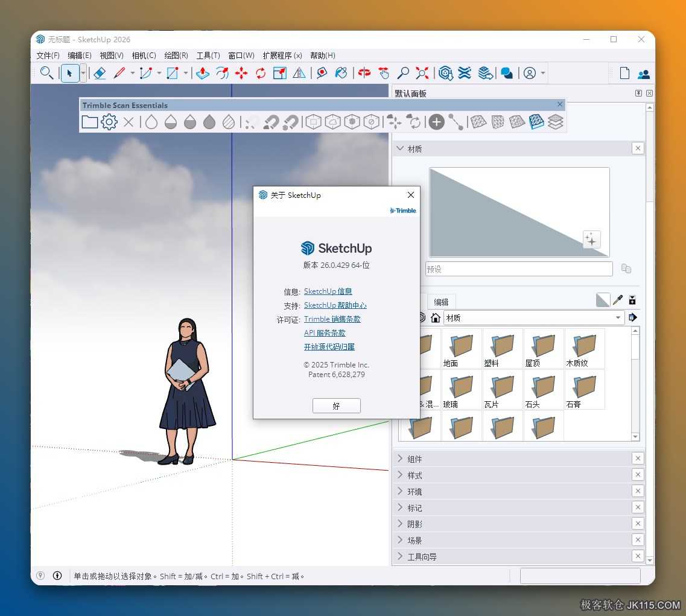Select the Search magnifier tool in the main toolbar
The width and height of the screenshot is (686, 616).
46,72
